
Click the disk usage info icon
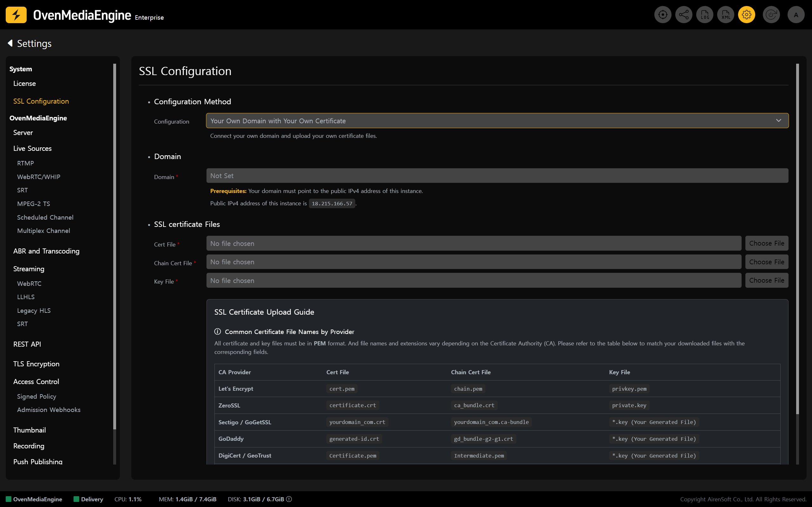289,499
